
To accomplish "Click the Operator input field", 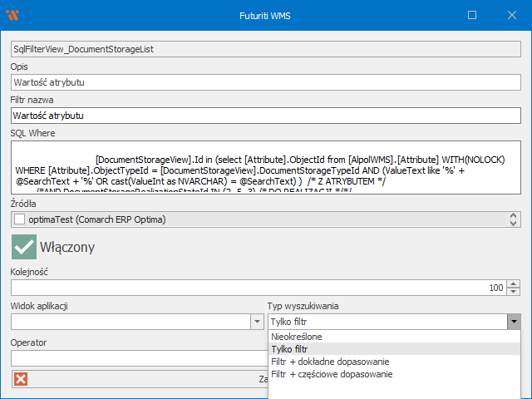I will pyautogui.click(x=137, y=358).
